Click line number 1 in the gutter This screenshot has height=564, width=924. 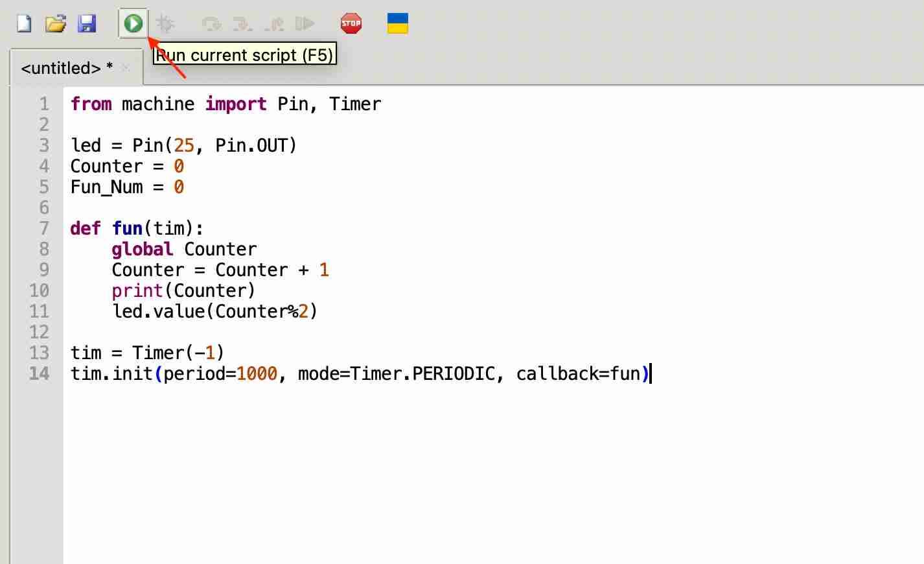44,104
